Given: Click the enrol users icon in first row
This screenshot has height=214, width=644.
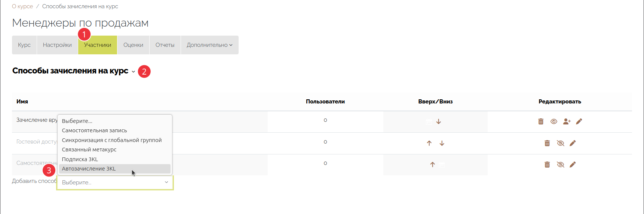Looking at the screenshot, I should tap(567, 121).
